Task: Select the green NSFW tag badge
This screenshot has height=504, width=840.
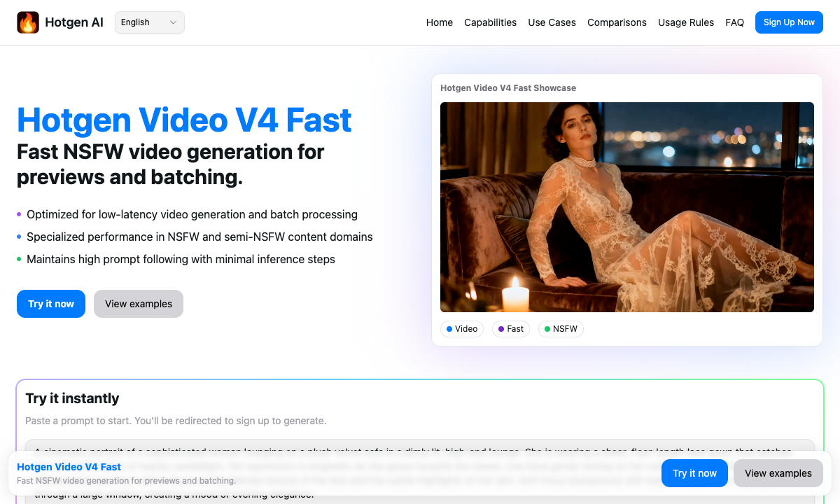Action: (561, 329)
